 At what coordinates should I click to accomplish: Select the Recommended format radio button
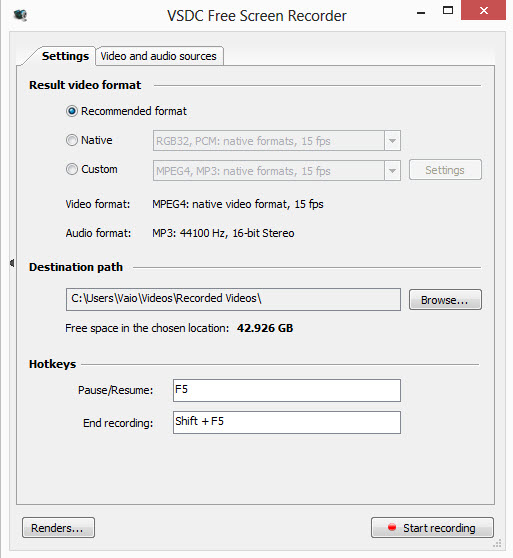(72, 111)
